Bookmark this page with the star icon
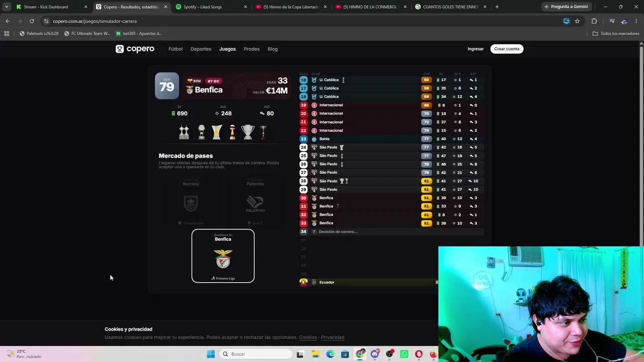The image size is (644, 362). pyautogui.click(x=577, y=21)
